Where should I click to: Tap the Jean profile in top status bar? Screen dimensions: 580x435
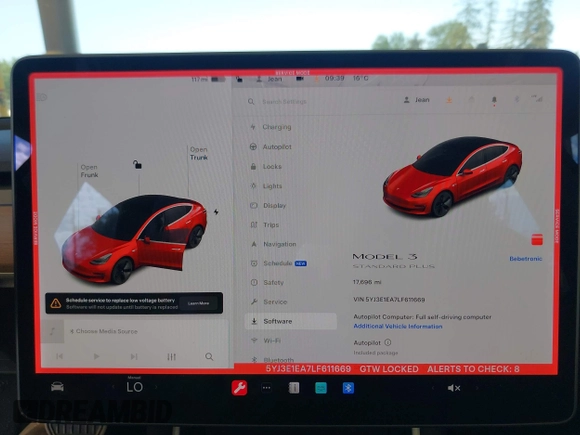[x=270, y=79]
